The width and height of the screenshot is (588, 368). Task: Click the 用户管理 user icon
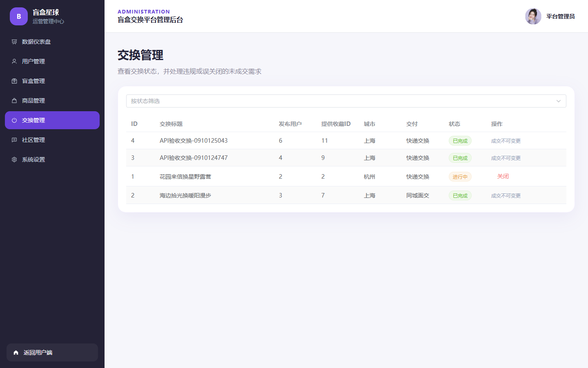coord(14,61)
